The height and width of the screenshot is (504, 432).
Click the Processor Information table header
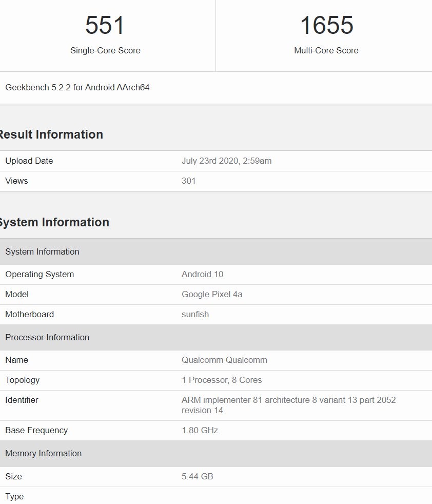coord(47,337)
